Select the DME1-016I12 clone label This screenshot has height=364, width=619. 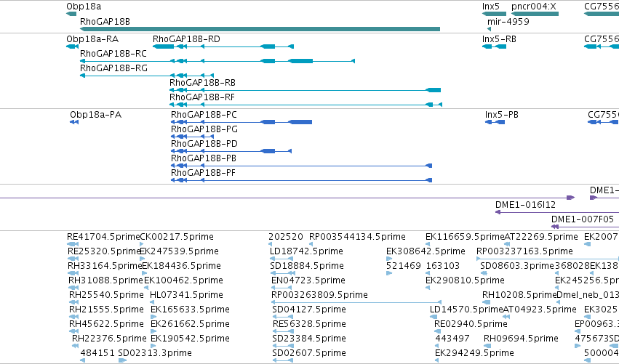click(x=525, y=205)
